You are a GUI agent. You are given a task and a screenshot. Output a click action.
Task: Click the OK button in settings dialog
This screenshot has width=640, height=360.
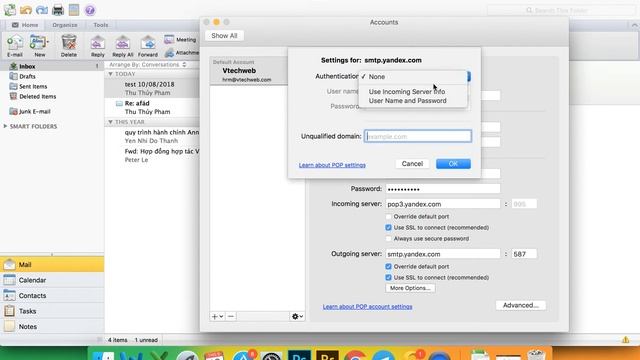[453, 164]
